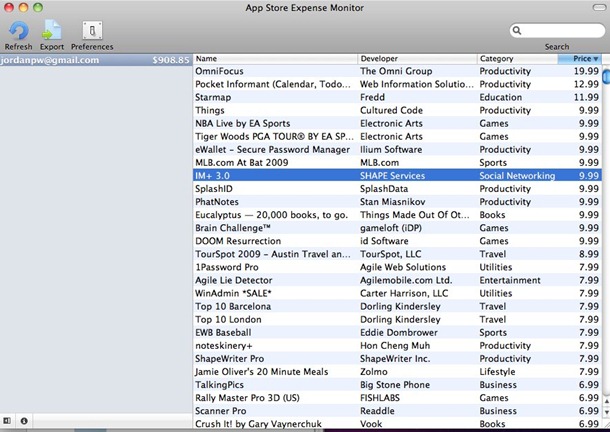Click the Eddie Dombrower developer cell
The height and width of the screenshot is (432, 610).
click(x=399, y=332)
